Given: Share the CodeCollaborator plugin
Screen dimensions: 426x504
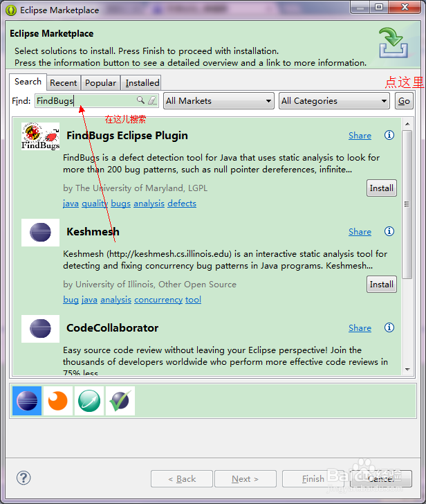Looking at the screenshot, I should coord(360,328).
